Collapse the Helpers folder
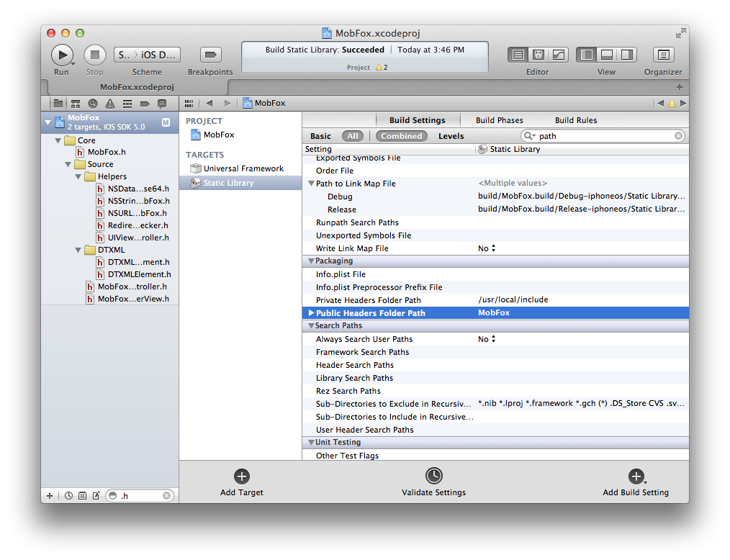The width and height of the screenshot is (730, 560). pyautogui.click(x=78, y=176)
